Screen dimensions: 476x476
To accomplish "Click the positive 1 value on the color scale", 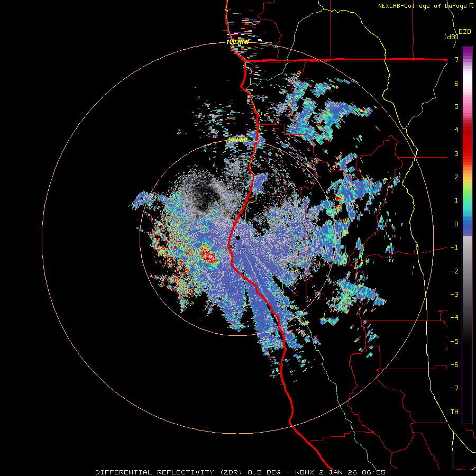I will (456, 200).
